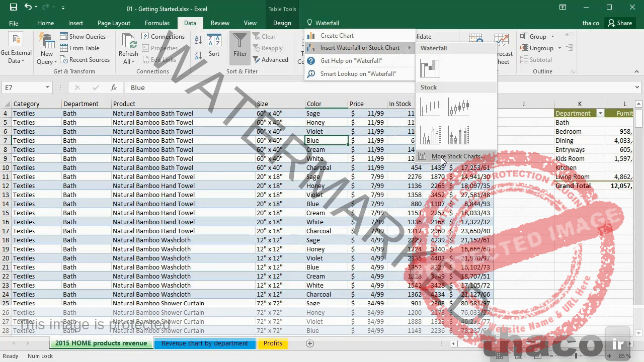
Task: Open Advanced filter options
Action: [x=270, y=59]
